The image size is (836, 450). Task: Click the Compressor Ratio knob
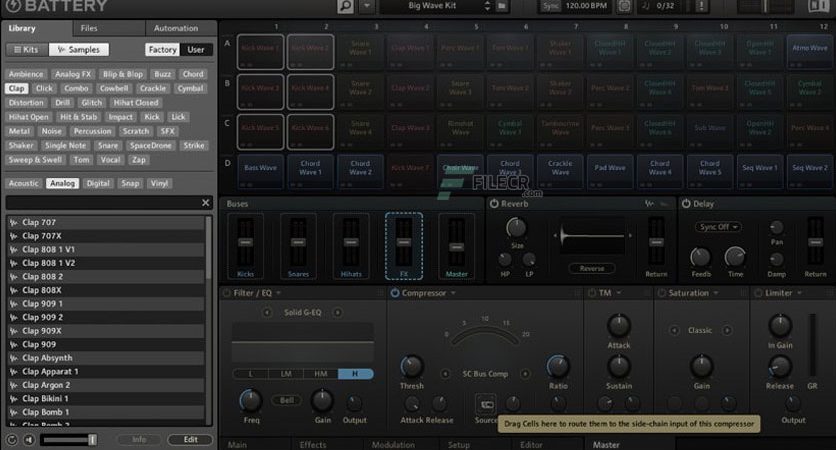(558, 366)
